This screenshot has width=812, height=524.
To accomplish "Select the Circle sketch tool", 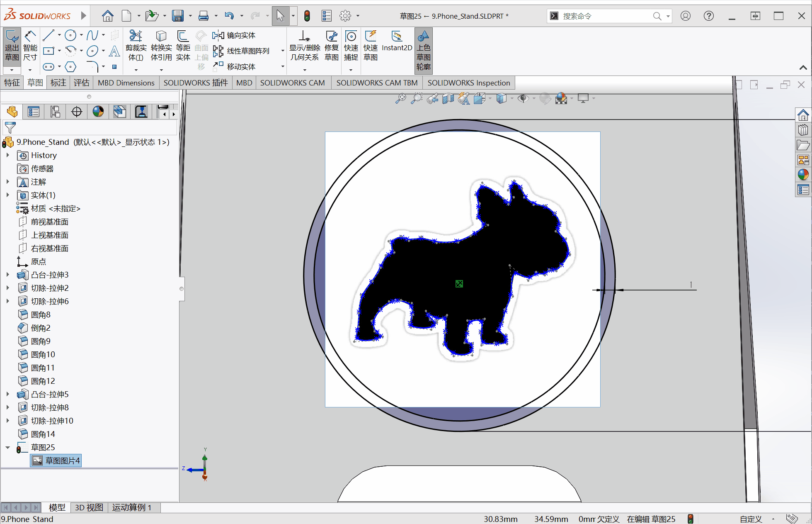I will [x=70, y=35].
